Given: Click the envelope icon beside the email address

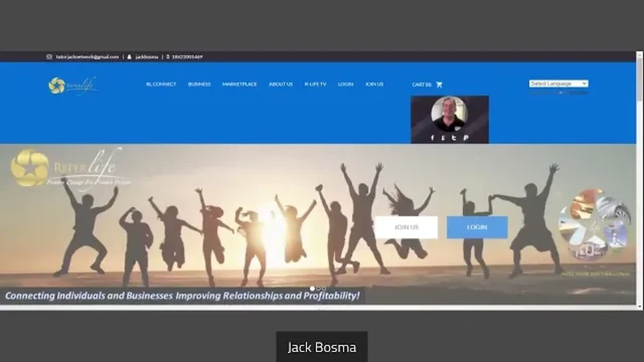Looking at the screenshot, I should click(49, 57).
